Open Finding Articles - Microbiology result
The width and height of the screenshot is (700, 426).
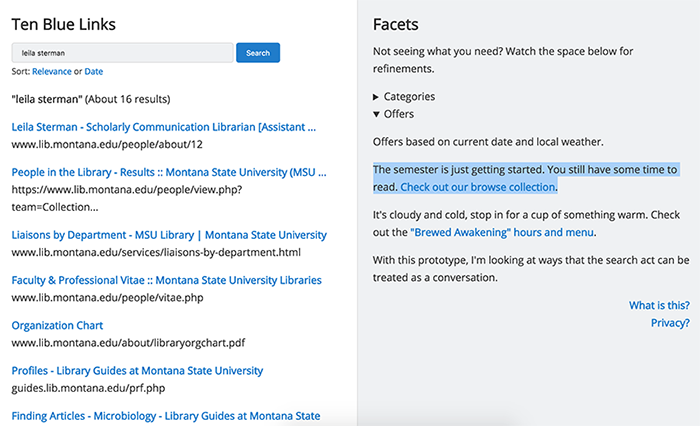(x=165, y=415)
